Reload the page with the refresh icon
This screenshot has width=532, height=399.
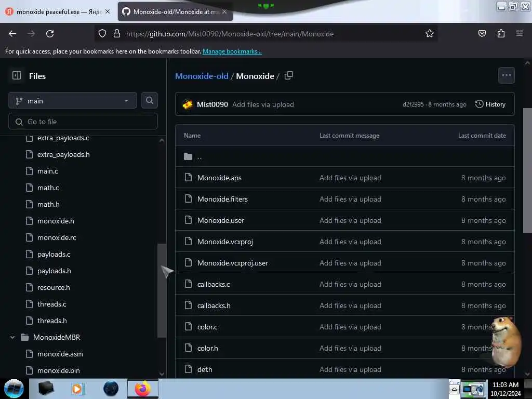pyautogui.click(x=50, y=34)
